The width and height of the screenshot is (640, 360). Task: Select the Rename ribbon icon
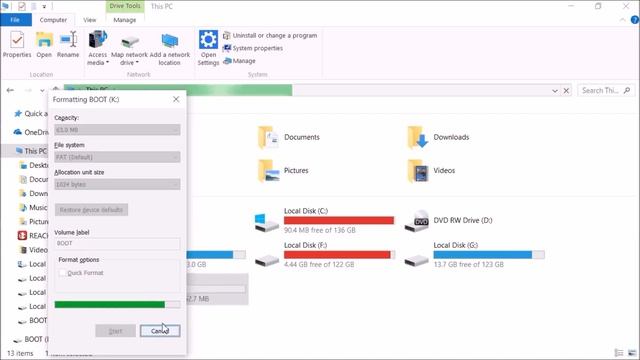coord(68,45)
